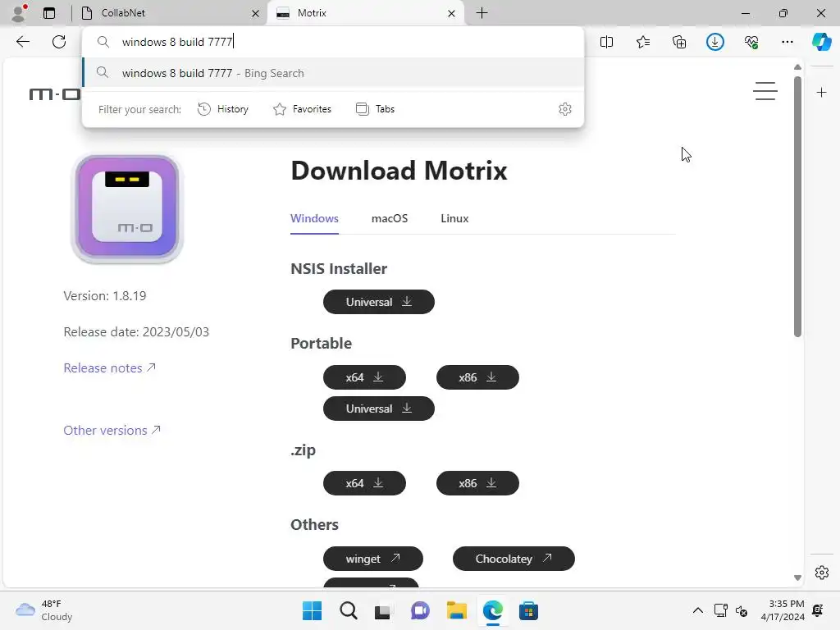The image size is (840, 630).
Task: Show hidden system tray icons
Action: pos(697,610)
